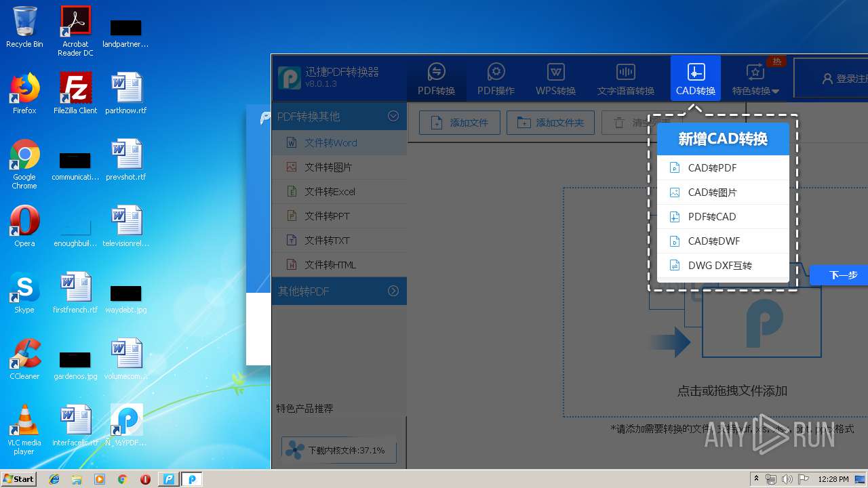Viewport: 868px width, 488px height.
Task: Select 文件转Excel in sidebar
Action: (x=339, y=191)
